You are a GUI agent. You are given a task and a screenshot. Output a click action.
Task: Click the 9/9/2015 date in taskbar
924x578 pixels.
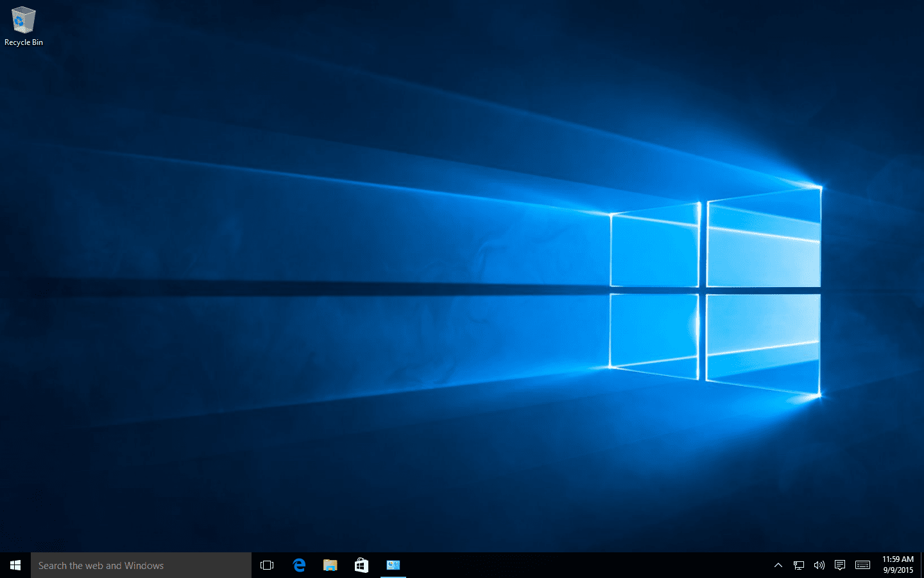(898, 570)
